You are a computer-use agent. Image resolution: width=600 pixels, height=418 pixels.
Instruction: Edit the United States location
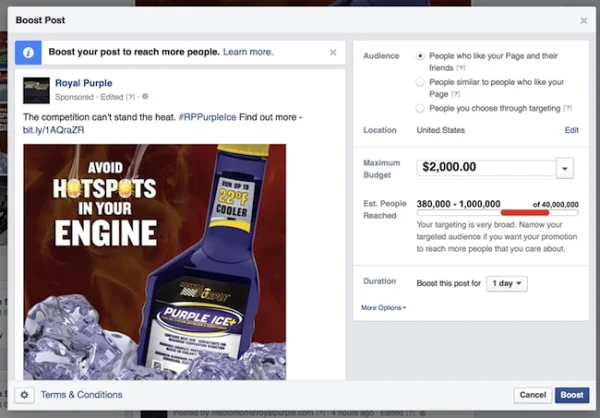[x=571, y=130]
